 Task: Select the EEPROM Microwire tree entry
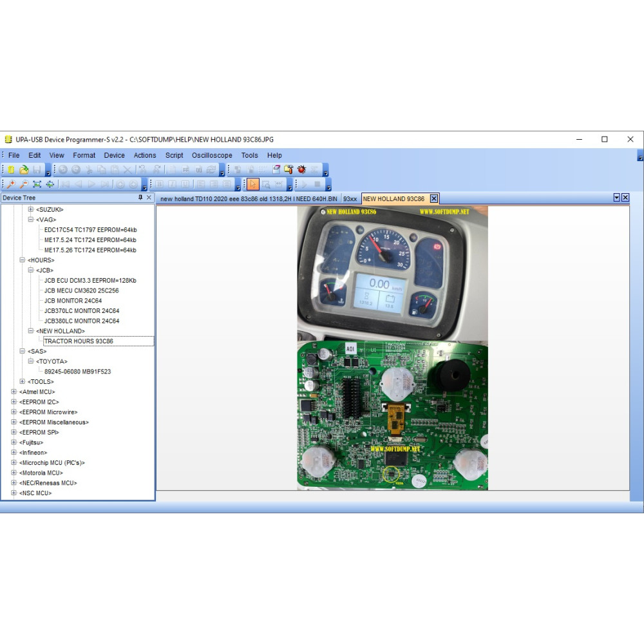(48, 412)
